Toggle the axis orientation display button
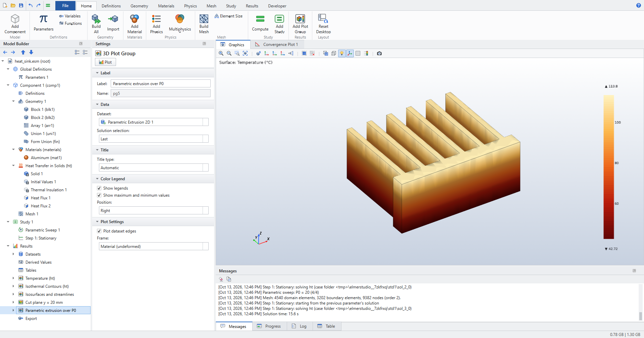Screen dimensions: 644x338 pos(350,53)
